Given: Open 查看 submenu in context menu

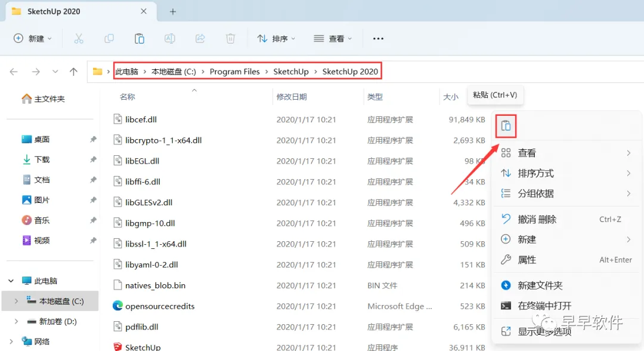Looking at the screenshot, I should click(566, 153).
